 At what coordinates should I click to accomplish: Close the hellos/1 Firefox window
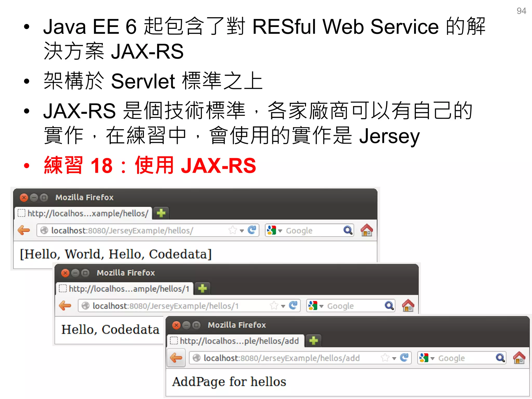(65, 273)
